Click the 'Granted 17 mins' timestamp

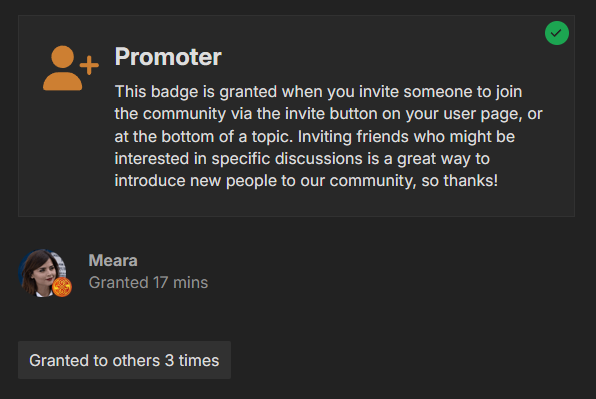click(x=148, y=283)
